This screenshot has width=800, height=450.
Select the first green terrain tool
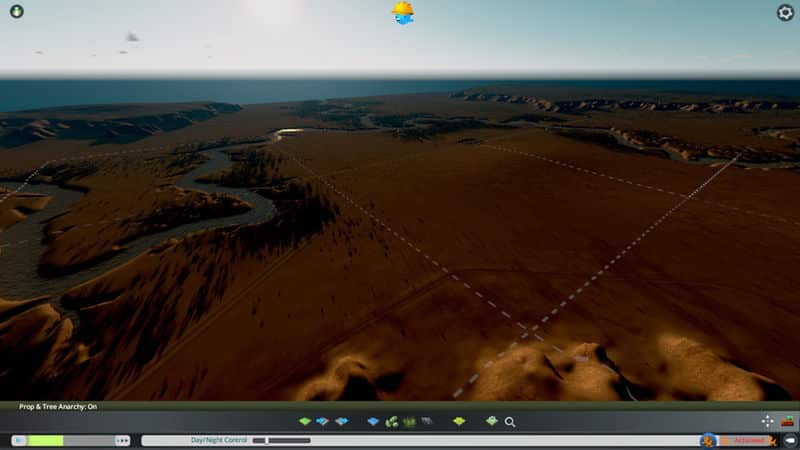point(305,422)
